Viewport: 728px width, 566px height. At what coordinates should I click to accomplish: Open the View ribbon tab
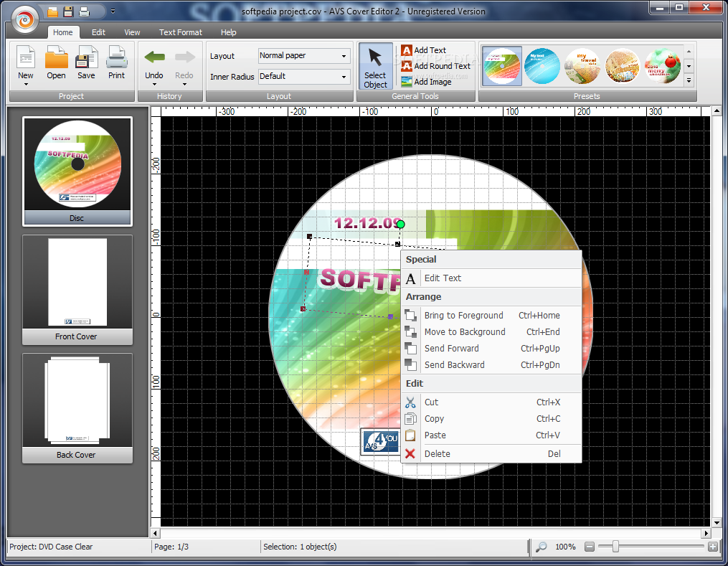132,32
